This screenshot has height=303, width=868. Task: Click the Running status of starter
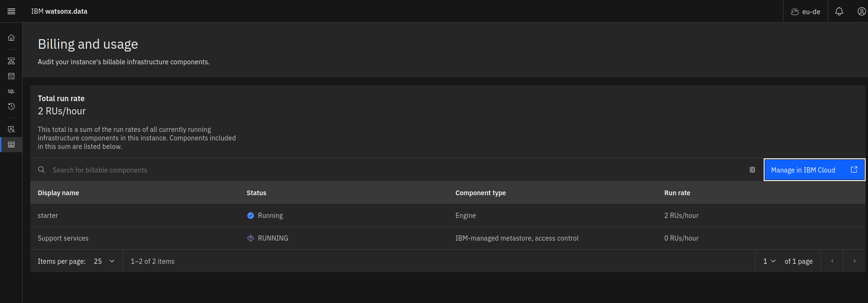270,216
